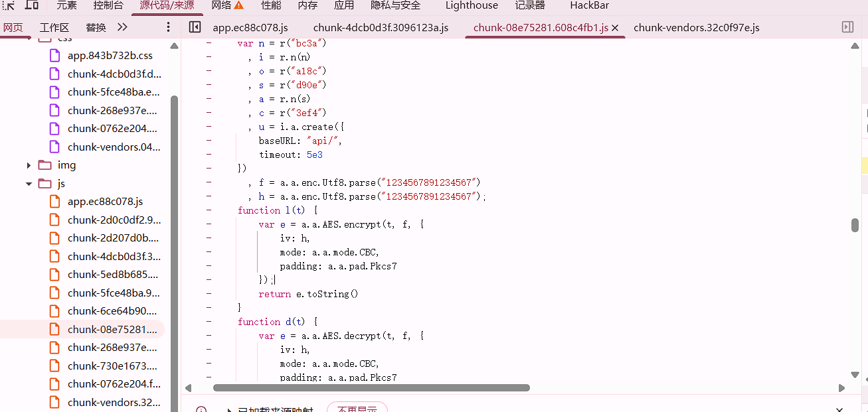
Task: Open chunk-730e1673 file in the tree
Action: coord(113,366)
